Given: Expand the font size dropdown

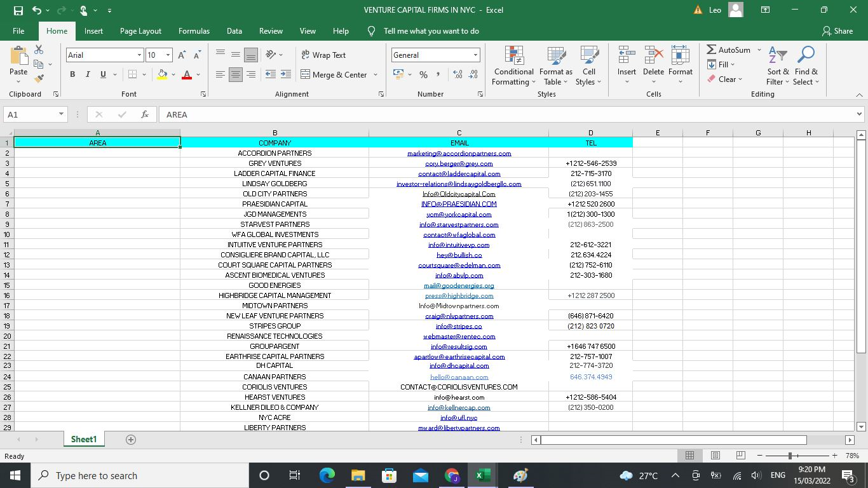Looking at the screenshot, I should [x=168, y=55].
